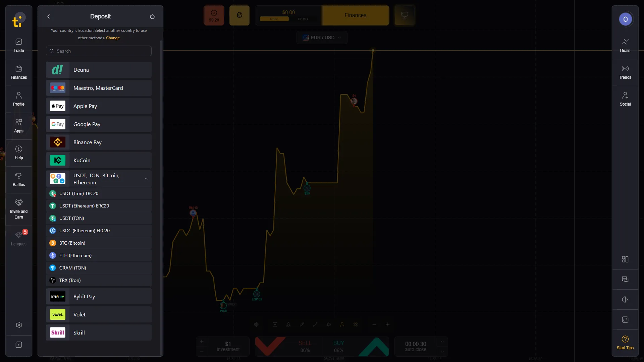644x362 pixels.
Task: Open Trade in the left sidebar
Action: pyautogui.click(x=19, y=46)
